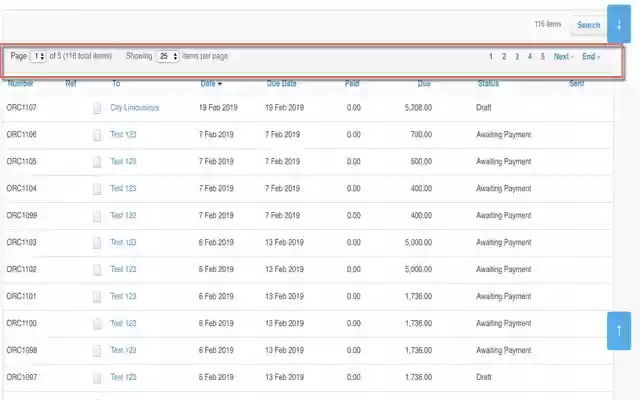Go to page 2
The image size is (640, 400).
(504, 57)
